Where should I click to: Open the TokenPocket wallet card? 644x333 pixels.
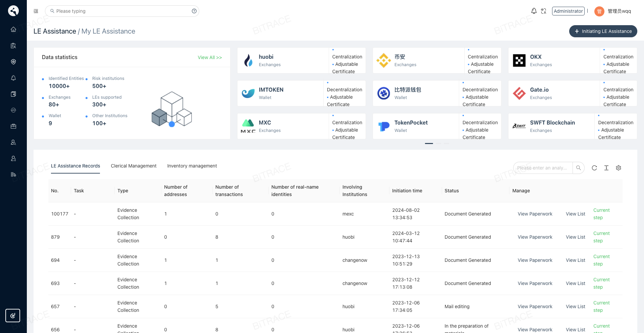point(437,126)
